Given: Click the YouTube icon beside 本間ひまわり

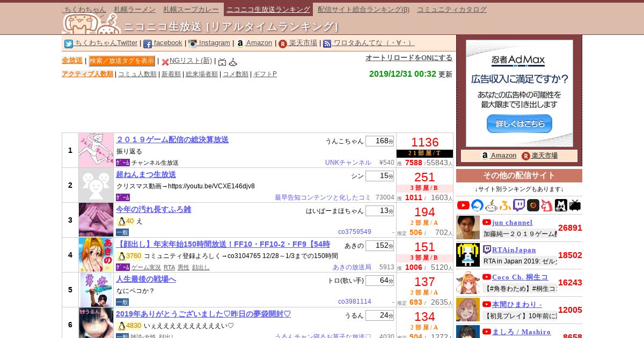Looking at the screenshot, I should pos(487,304).
